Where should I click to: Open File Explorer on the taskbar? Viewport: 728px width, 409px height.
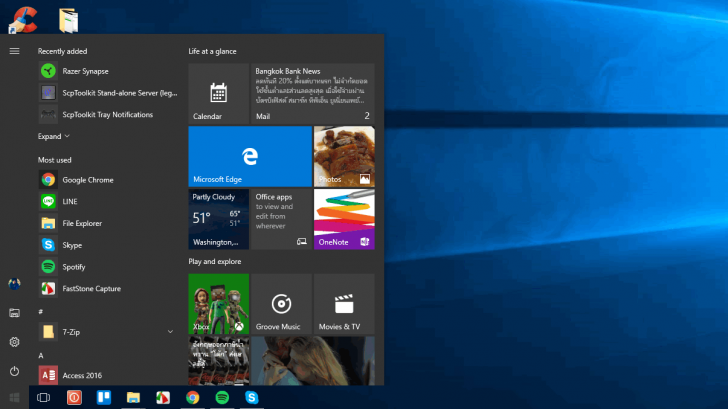(x=133, y=397)
